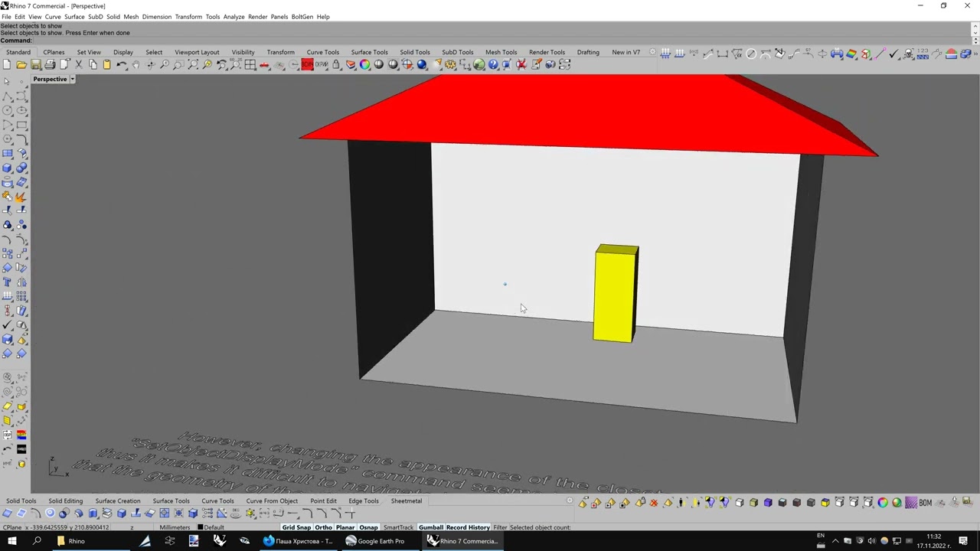Open Google Earth Pro from taskbar
The height and width of the screenshot is (551, 980).
click(x=375, y=541)
